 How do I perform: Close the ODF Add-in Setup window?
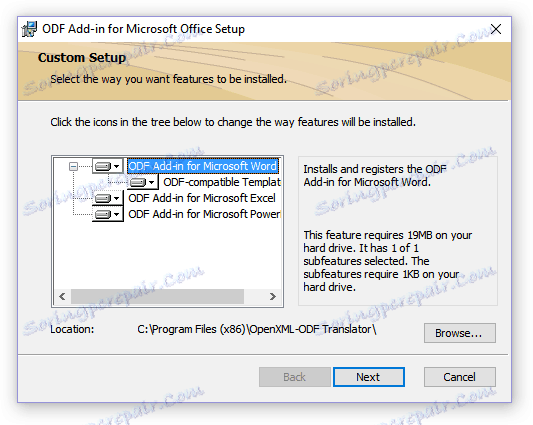[496, 29]
